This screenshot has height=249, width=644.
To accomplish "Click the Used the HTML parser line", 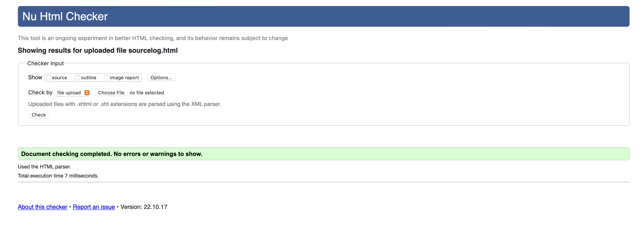I will click(x=44, y=167).
